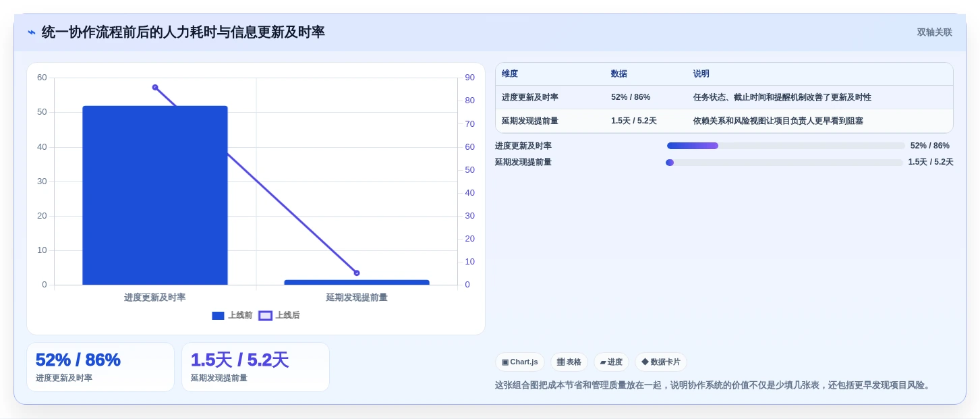The height and width of the screenshot is (419, 980).
Task: Click the description starting 依赖关系和风险视图
Action: [778, 121]
